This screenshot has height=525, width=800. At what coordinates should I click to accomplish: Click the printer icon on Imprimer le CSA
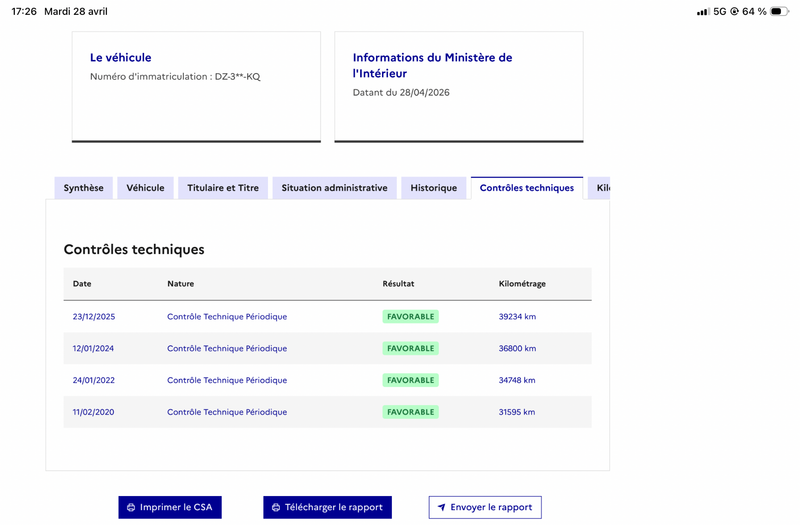click(130, 508)
